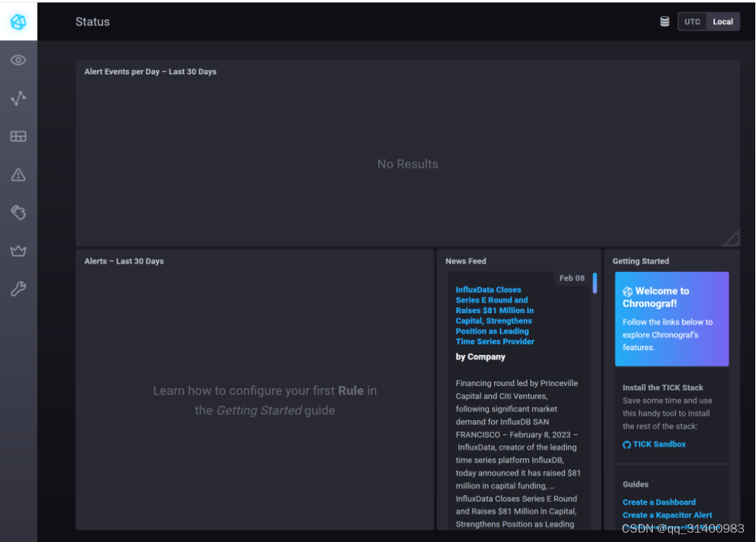
Task: Open Alerting warning triangle icon
Action: [18, 175]
